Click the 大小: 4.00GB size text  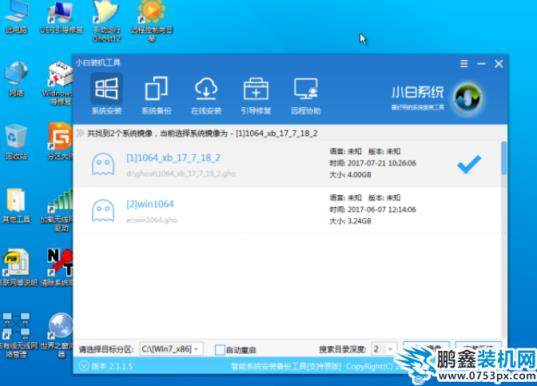pyautogui.click(x=350, y=175)
